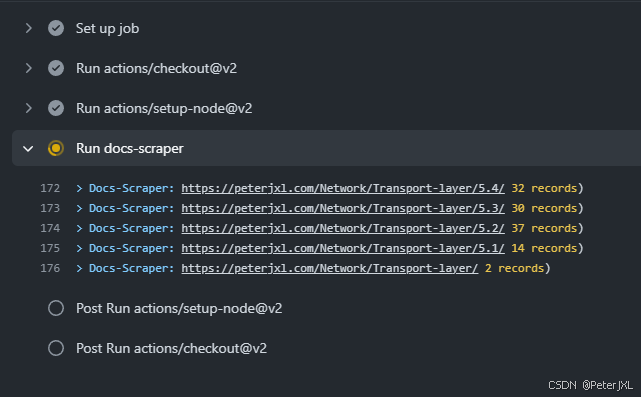Screen dimensions: 641x397
Task: Click the '14 records' text
Action: pos(544,248)
